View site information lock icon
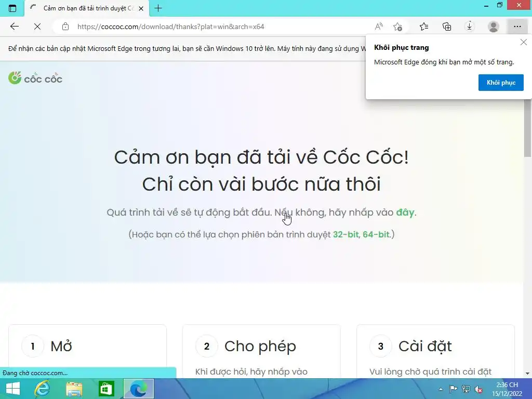Image resolution: width=532 pixels, height=399 pixels. 65,26
